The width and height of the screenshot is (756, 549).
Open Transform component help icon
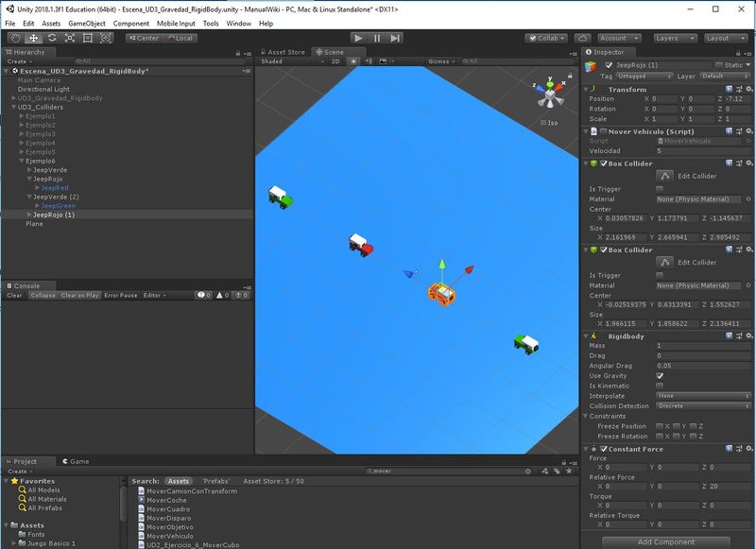(729, 89)
